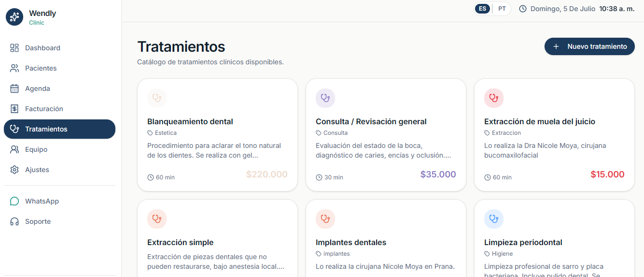
Task: Click 60 min duration on muela del juicio card
Action: click(x=498, y=177)
